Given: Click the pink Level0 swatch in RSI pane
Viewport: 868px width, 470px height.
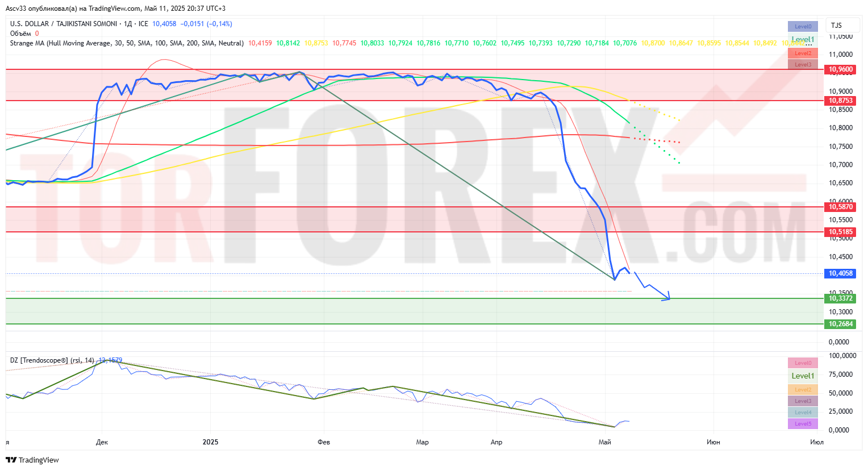Looking at the screenshot, I should pyautogui.click(x=802, y=363).
